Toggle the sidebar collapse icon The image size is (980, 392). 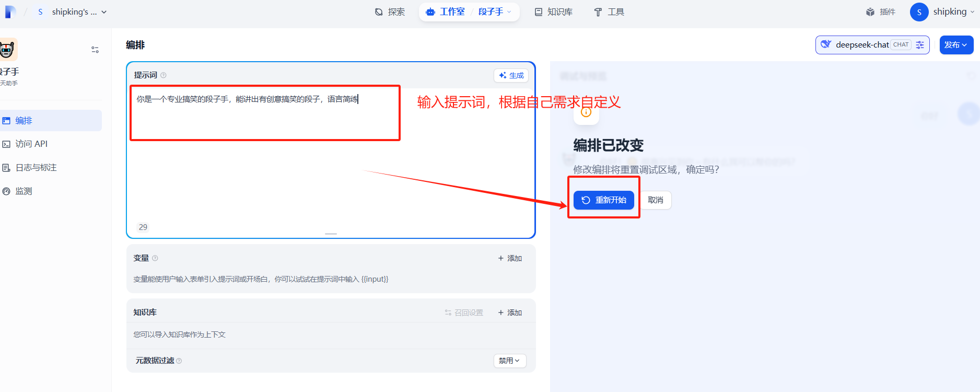point(95,50)
